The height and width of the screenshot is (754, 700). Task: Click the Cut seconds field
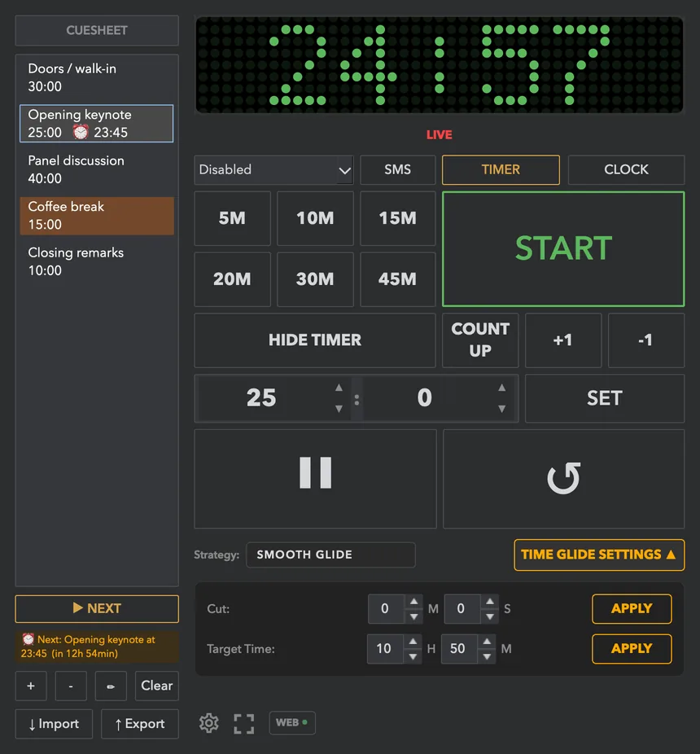(x=462, y=609)
